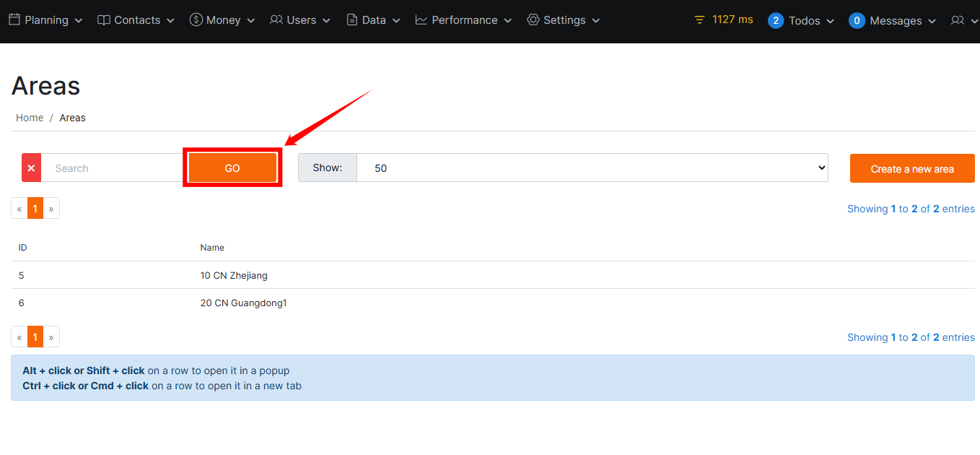
Task: Click the red clear search X icon
Action: [x=31, y=168]
